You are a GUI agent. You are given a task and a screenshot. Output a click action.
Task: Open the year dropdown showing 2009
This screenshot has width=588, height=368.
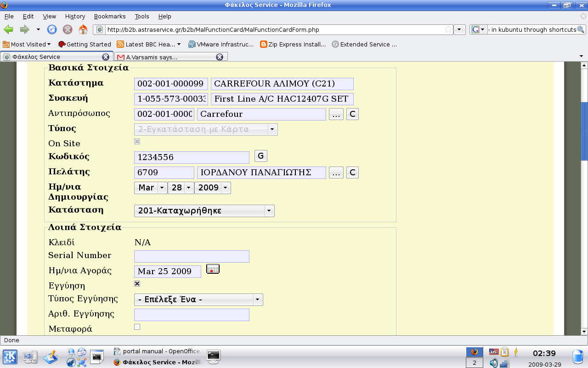coord(213,188)
